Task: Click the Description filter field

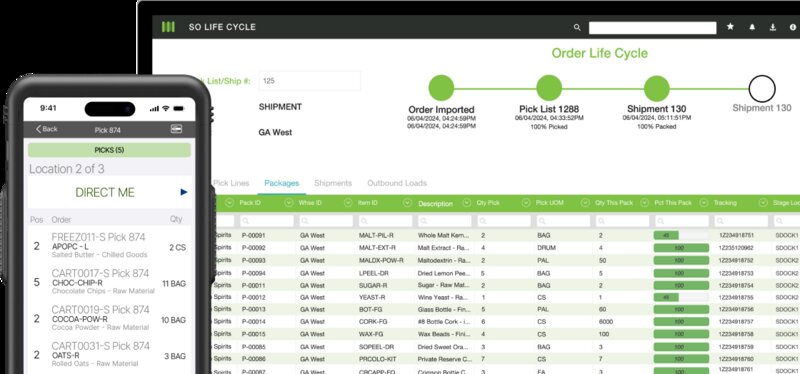Action: pyautogui.click(x=444, y=221)
